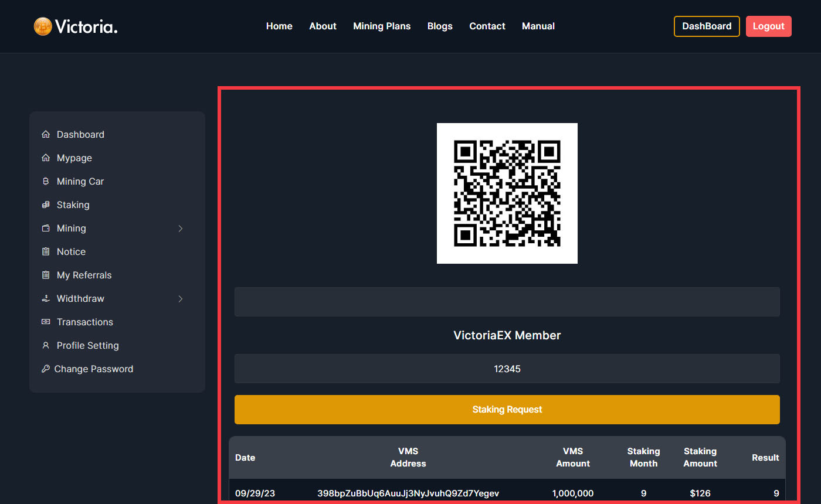The image size is (821, 504).
Task: Click the Change Password key icon
Action: [x=46, y=369]
